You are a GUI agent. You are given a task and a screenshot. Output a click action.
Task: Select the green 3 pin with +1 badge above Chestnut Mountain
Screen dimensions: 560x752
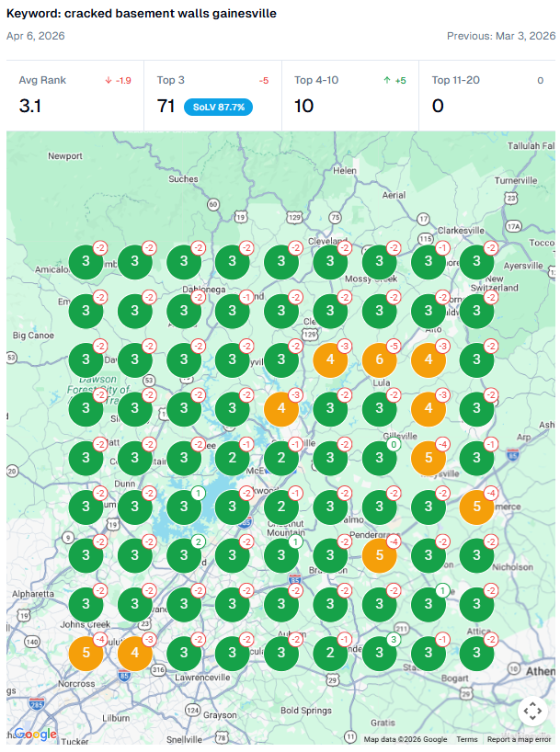pyautogui.click(x=281, y=555)
